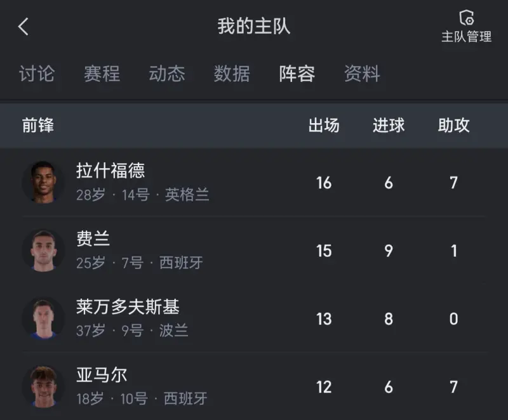Open the 赛程 tab
This screenshot has width=508, height=420.
click(102, 74)
